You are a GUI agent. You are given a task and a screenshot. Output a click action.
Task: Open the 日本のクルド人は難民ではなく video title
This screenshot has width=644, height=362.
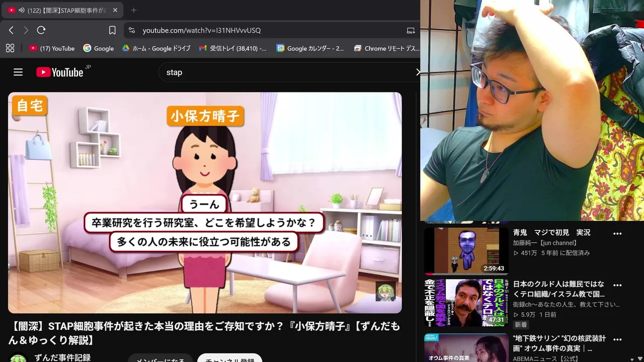point(559,289)
